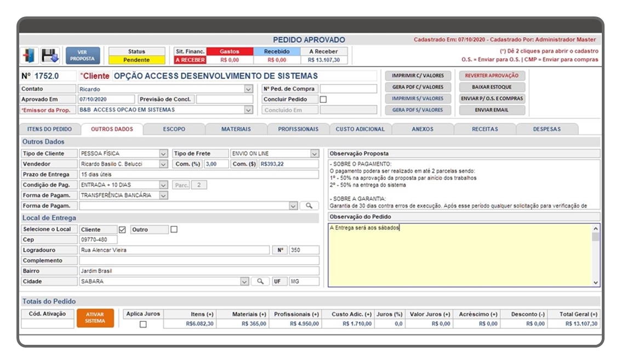Open the Transferência Bancária payment dropdown
Screen dimensions: 621x364
pos(163,195)
